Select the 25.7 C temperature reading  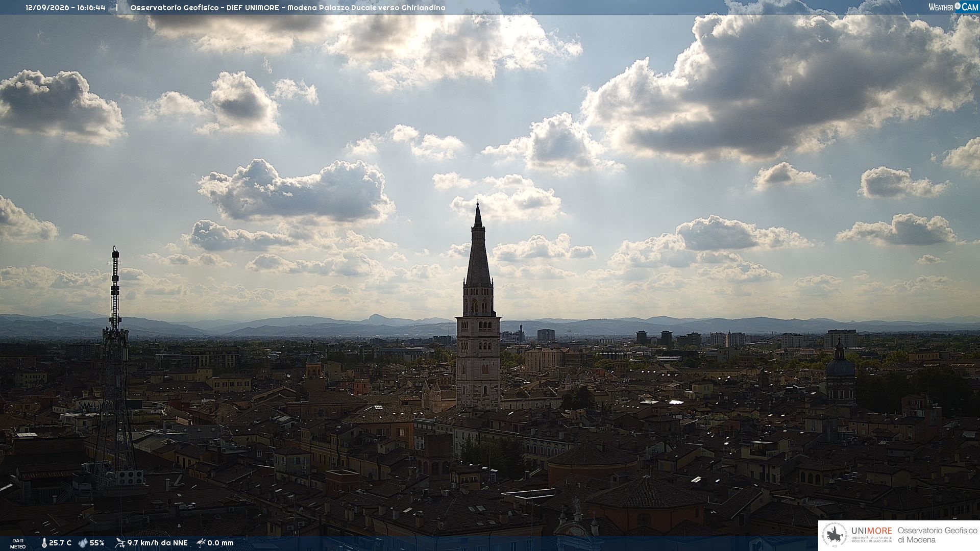click(x=60, y=543)
